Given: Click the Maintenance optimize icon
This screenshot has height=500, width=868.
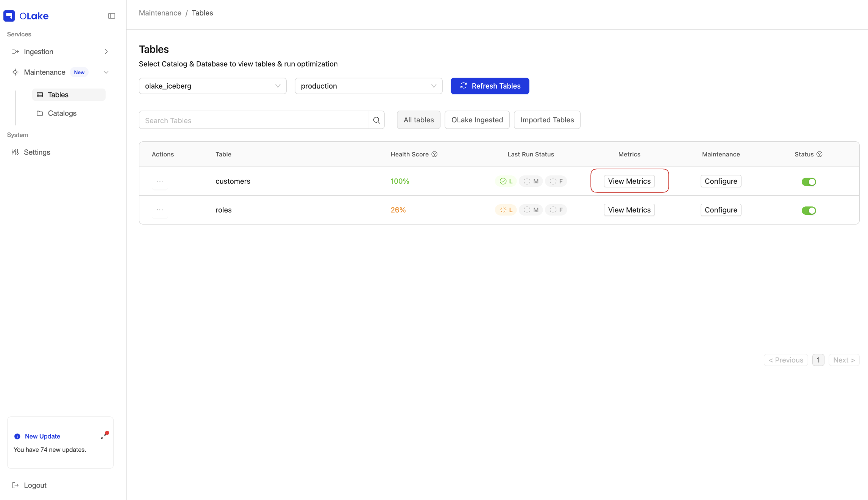Looking at the screenshot, I should 15,72.
